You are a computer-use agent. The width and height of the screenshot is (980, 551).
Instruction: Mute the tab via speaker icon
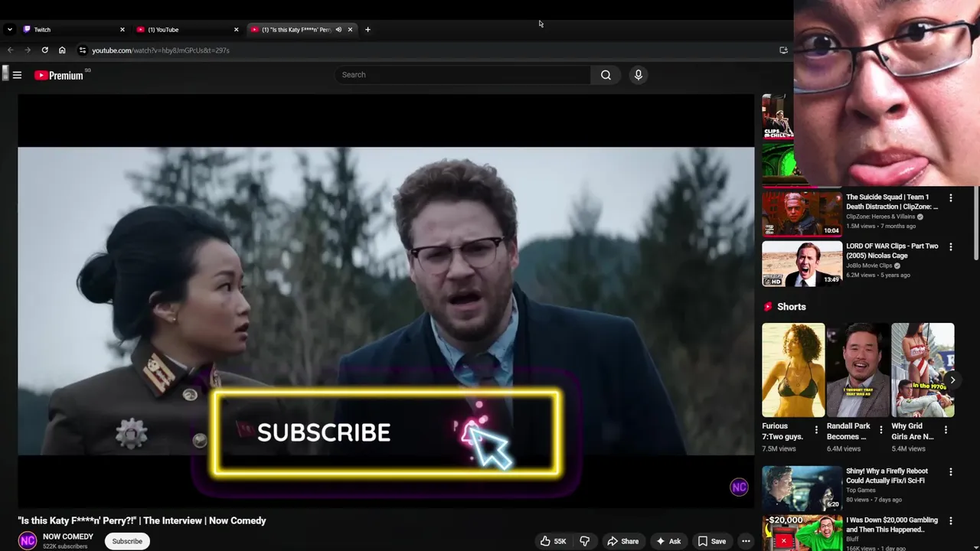pos(338,30)
